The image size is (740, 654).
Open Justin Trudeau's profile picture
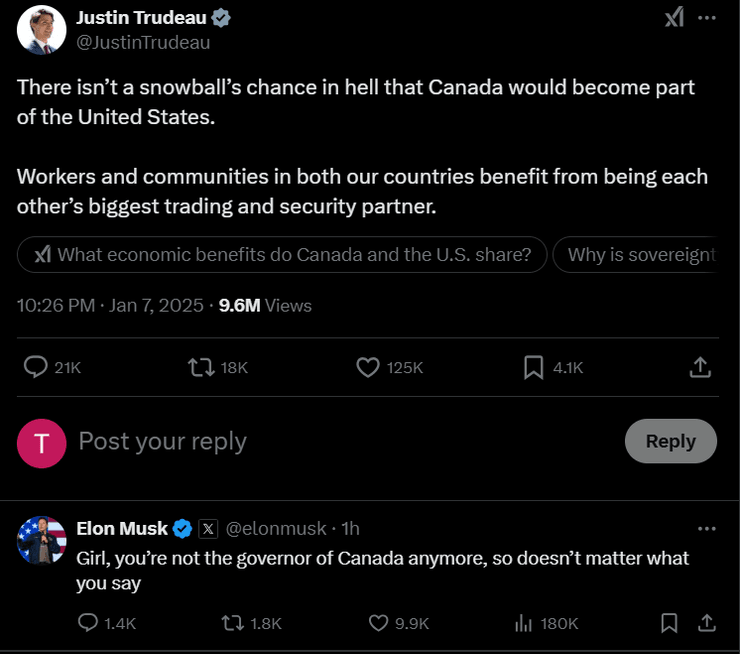tap(42, 30)
